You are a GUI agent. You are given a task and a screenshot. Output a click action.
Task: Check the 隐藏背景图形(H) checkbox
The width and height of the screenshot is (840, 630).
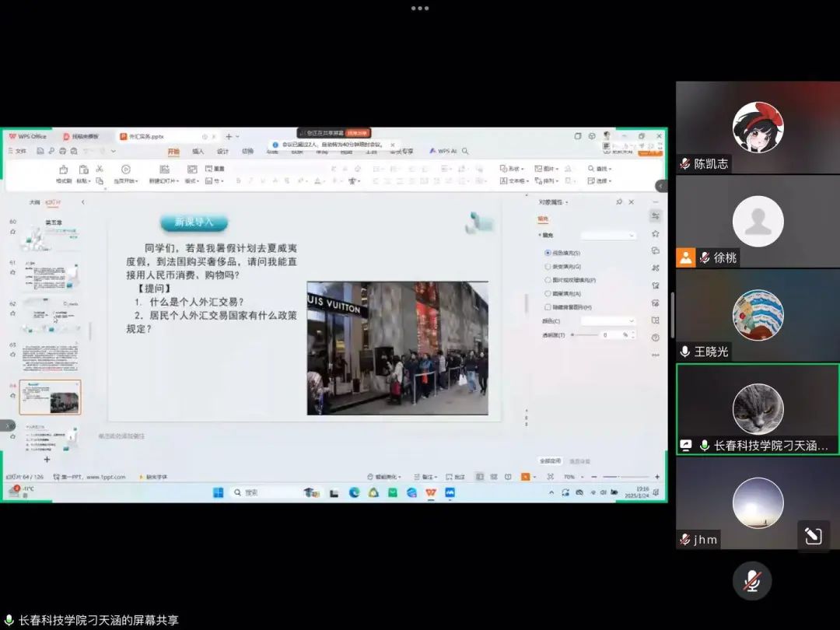548,307
